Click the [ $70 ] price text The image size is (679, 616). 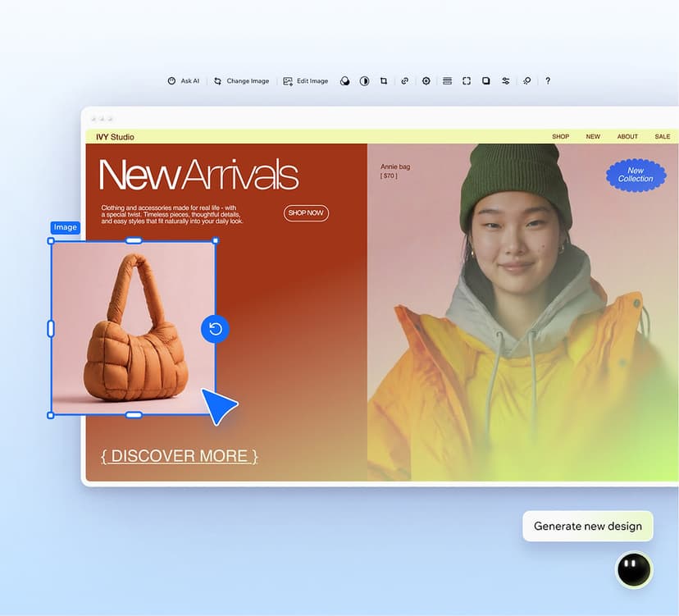click(x=389, y=176)
